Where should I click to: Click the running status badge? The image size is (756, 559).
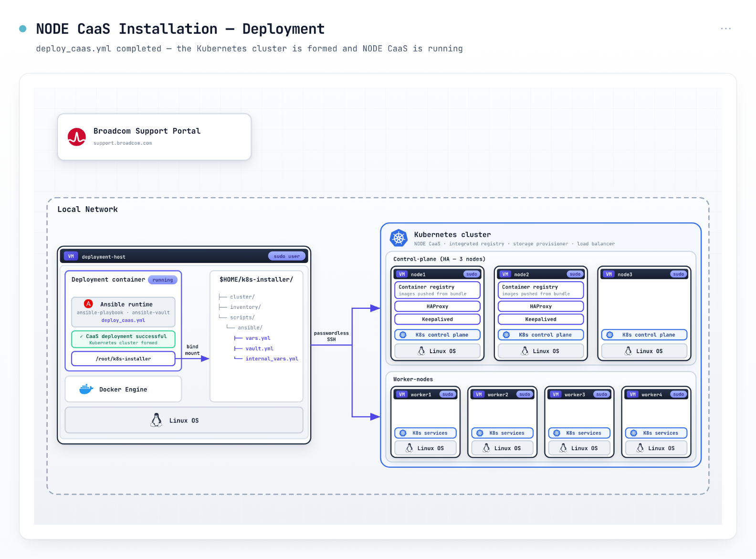coord(163,280)
